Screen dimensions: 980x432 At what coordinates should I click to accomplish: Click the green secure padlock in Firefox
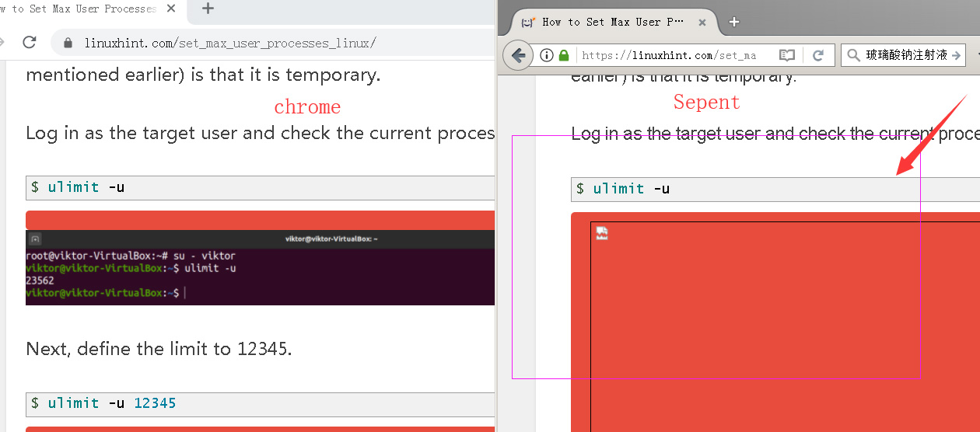click(x=564, y=55)
